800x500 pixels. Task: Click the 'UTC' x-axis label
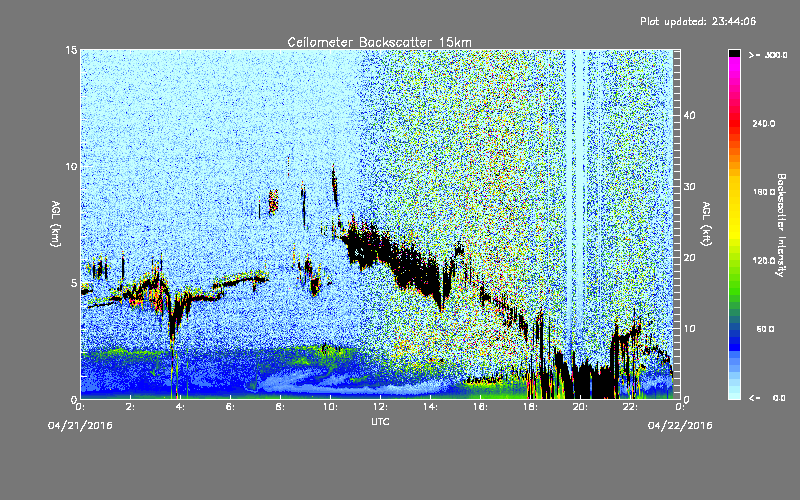pyautogui.click(x=380, y=421)
